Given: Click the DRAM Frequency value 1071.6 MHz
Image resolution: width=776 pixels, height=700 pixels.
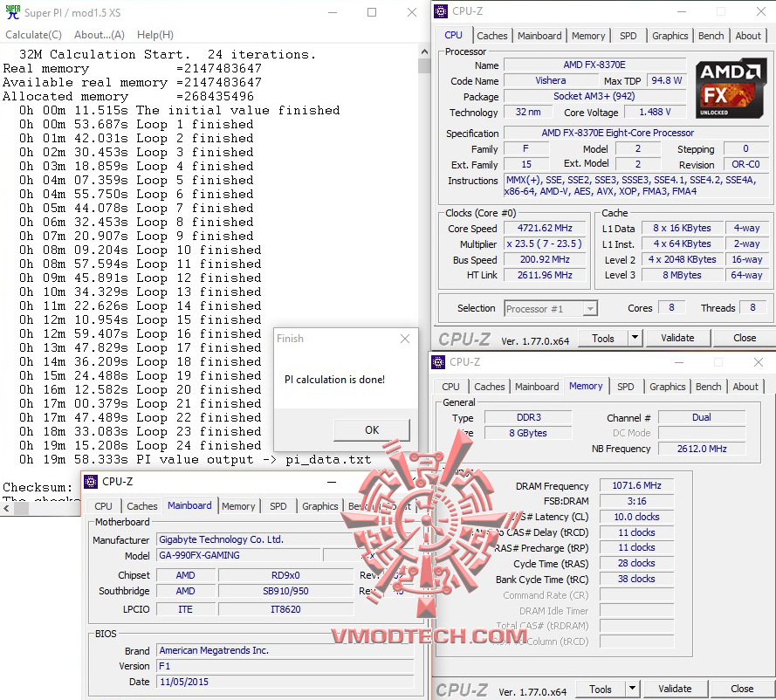Looking at the screenshot, I should pos(636,485).
